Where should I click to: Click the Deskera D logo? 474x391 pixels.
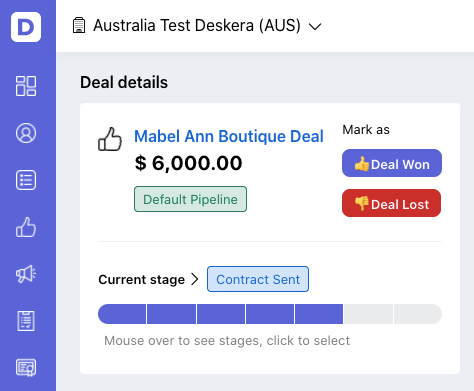click(26, 27)
